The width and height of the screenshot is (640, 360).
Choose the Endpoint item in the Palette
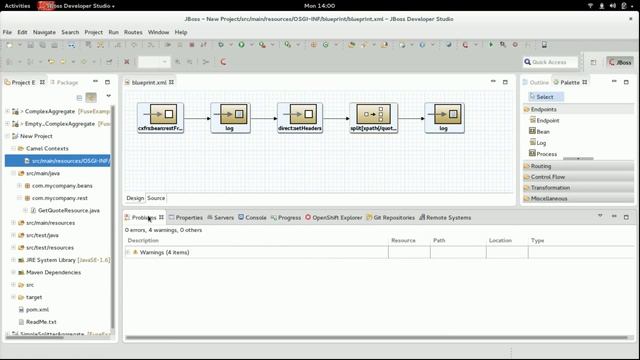544,120
